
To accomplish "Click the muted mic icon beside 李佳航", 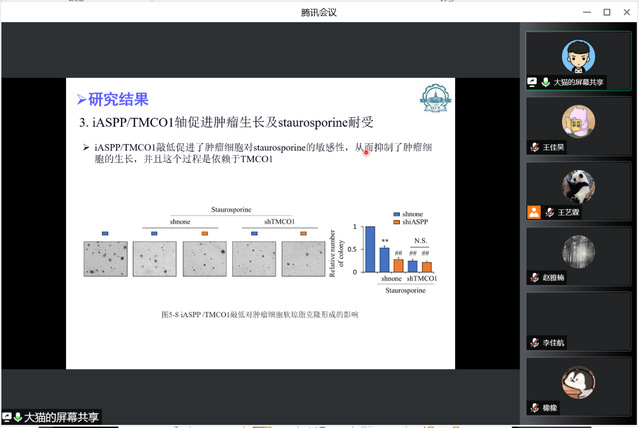I will [535, 342].
